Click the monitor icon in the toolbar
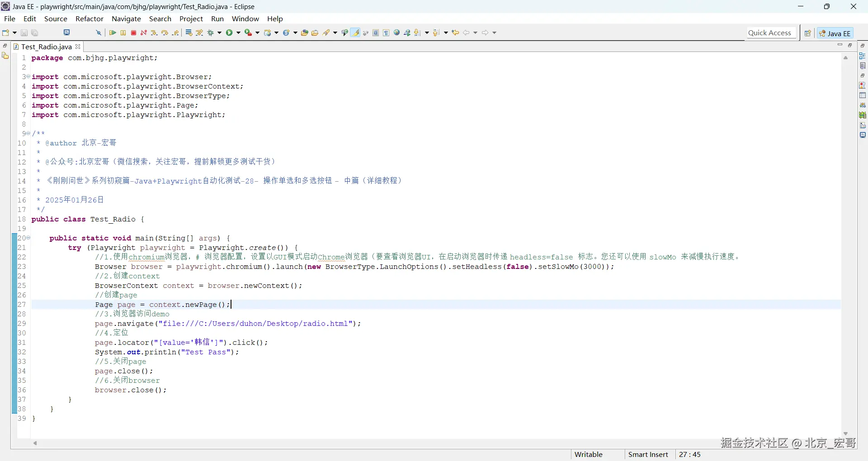Viewport: 868px width, 461px height. click(66, 33)
